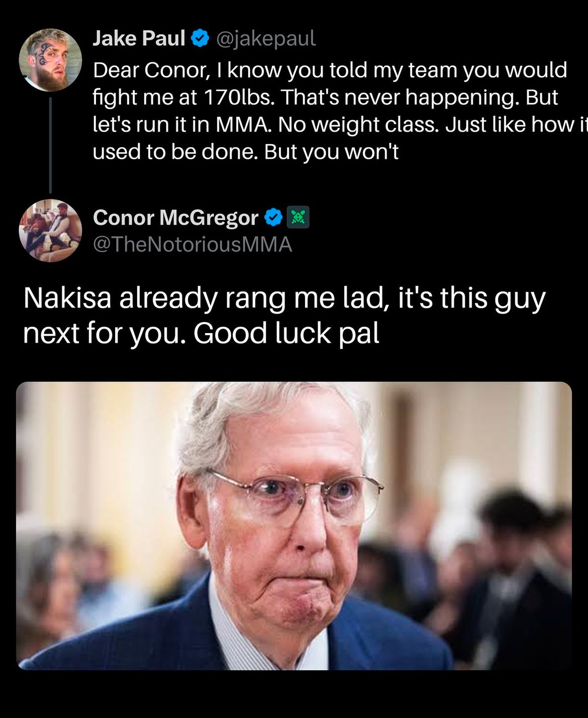Screen dimensions: 588x718
Task: Open the @TheNotoriousMMA handle
Action: click(192, 245)
